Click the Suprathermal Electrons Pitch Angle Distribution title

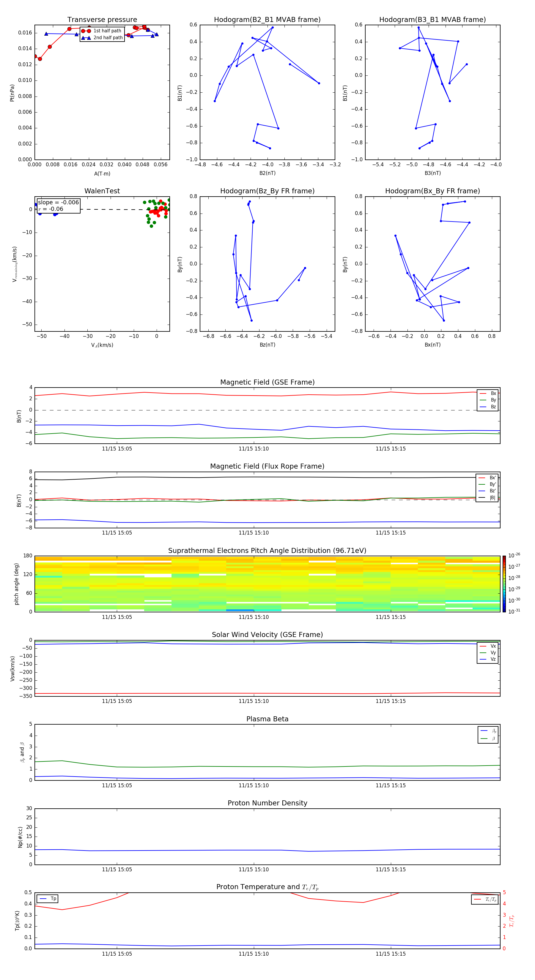pos(267,551)
